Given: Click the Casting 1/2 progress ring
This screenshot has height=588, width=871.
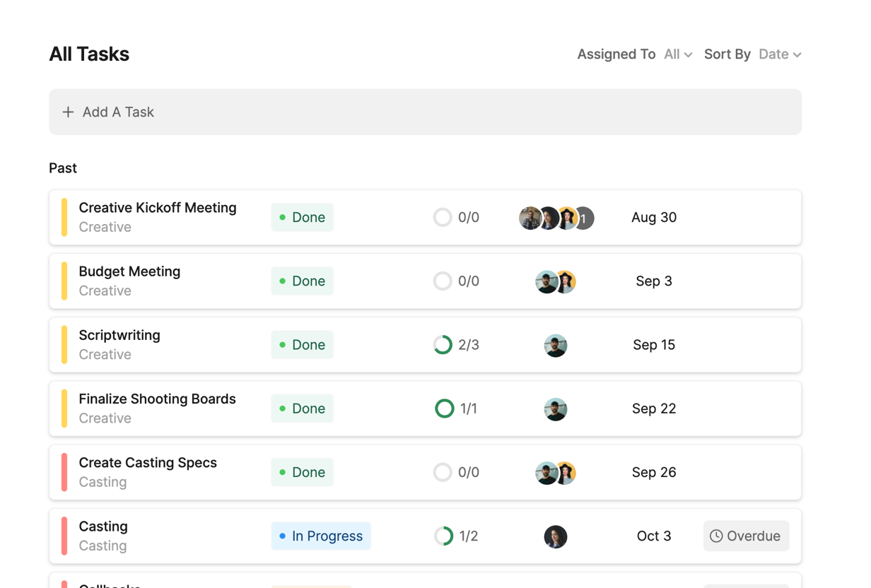Looking at the screenshot, I should pyautogui.click(x=443, y=536).
